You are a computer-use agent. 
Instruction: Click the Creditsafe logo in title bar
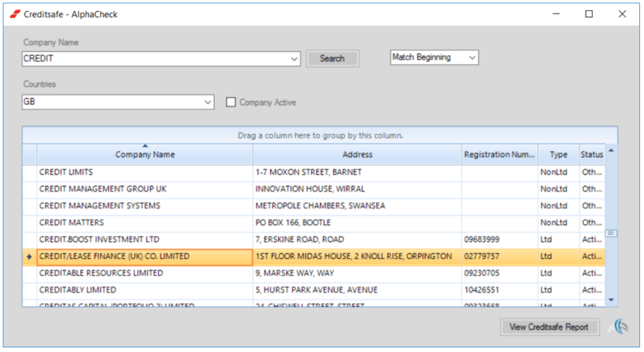point(15,14)
